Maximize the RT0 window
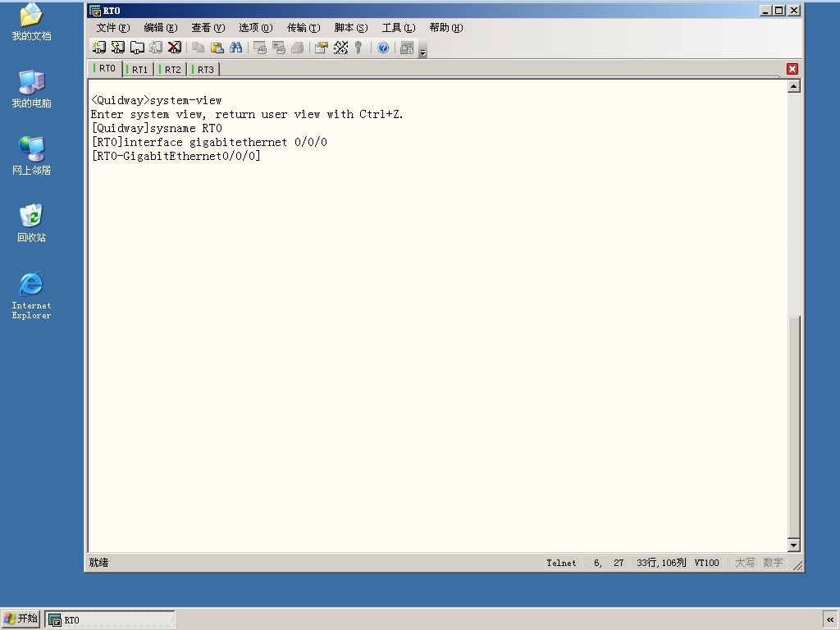This screenshot has width=840, height=630. 779,10
